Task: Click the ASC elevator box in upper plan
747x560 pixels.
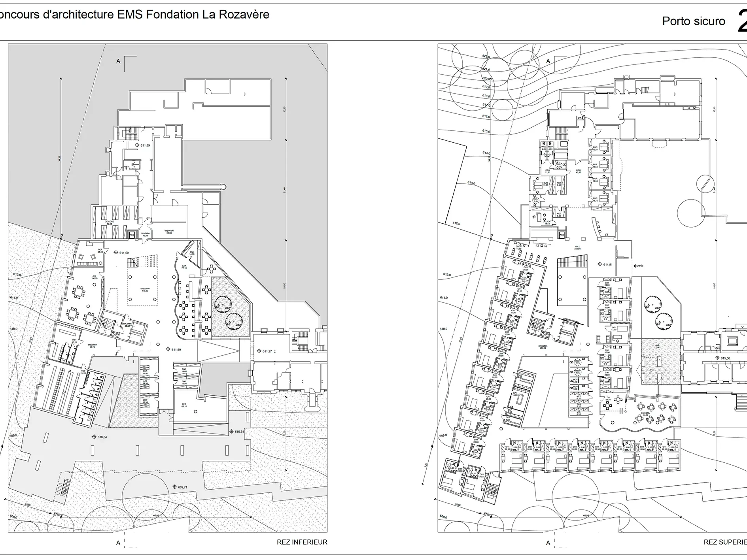Action: tap(562, 235)
